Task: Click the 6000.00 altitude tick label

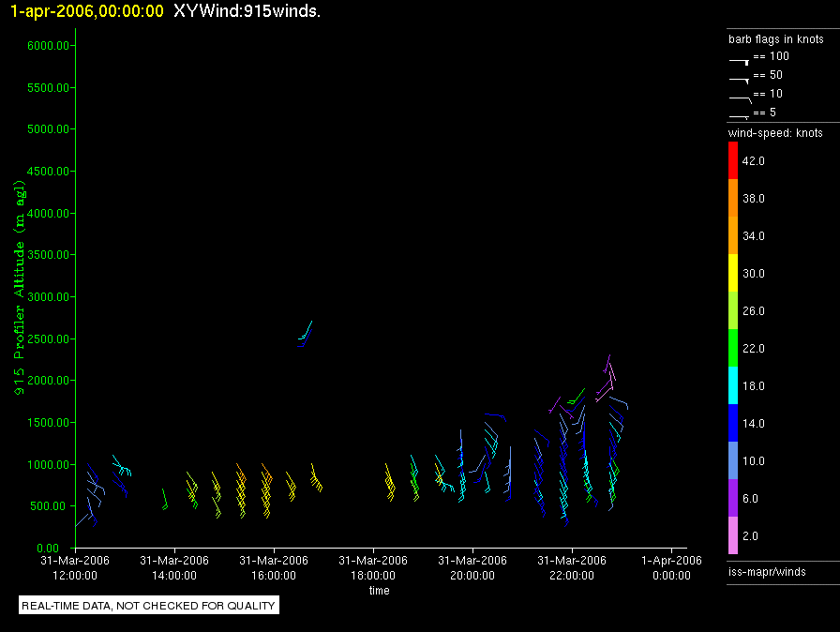Action: click(x=49, y=46)
